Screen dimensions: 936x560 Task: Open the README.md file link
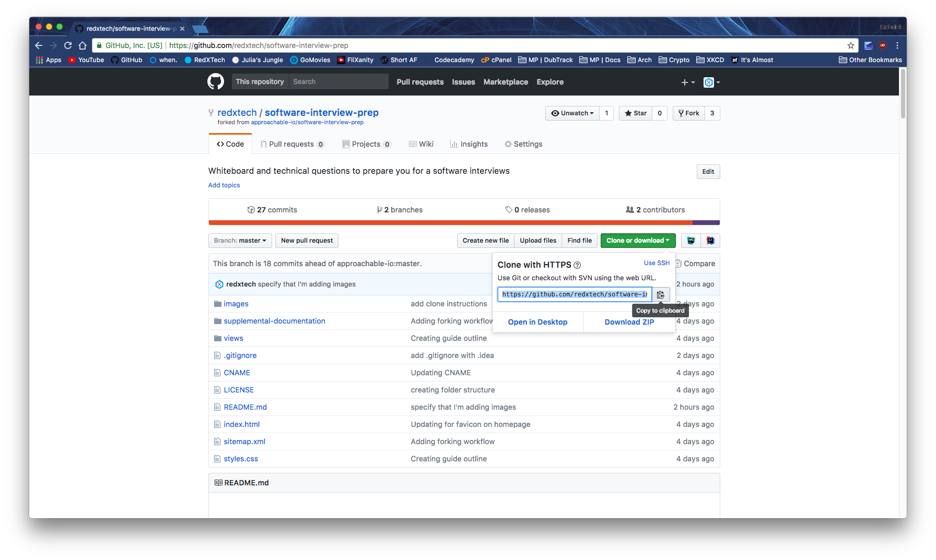[245, 407]
